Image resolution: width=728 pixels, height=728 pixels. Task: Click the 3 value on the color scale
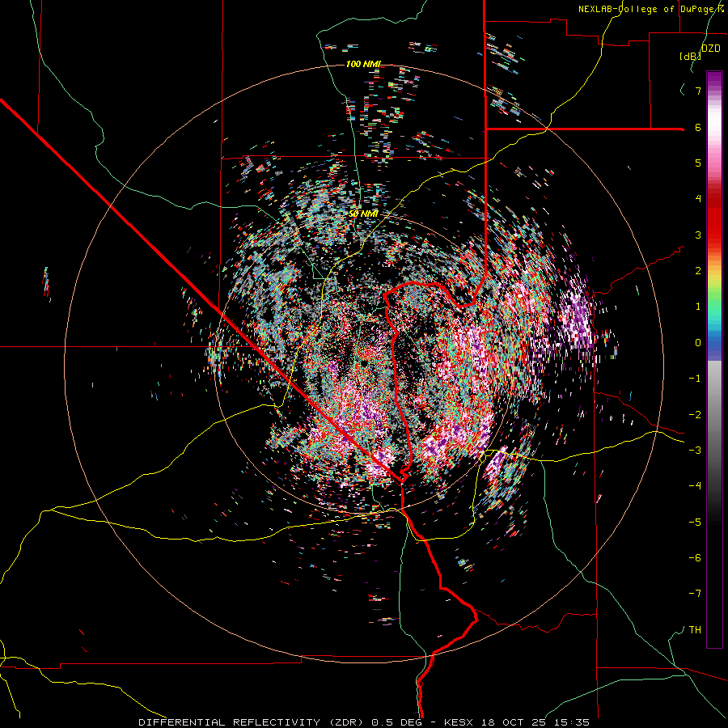(698, 235)
